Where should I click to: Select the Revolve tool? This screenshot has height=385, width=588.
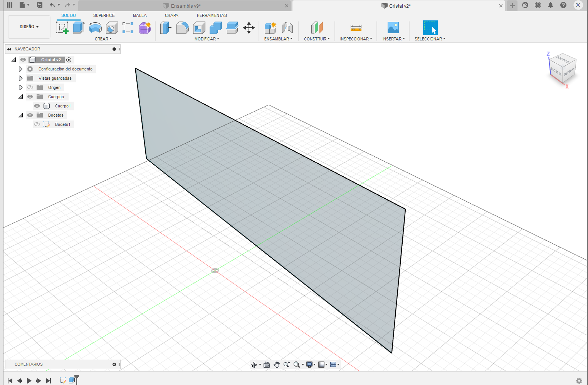click(95, 28)
